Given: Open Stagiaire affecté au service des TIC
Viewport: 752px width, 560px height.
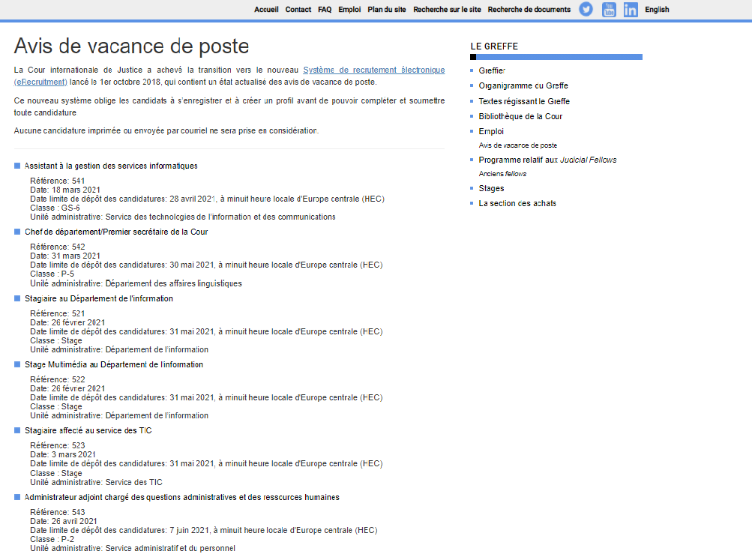Looking at the screenshot, I should click(x=88, y=430).
